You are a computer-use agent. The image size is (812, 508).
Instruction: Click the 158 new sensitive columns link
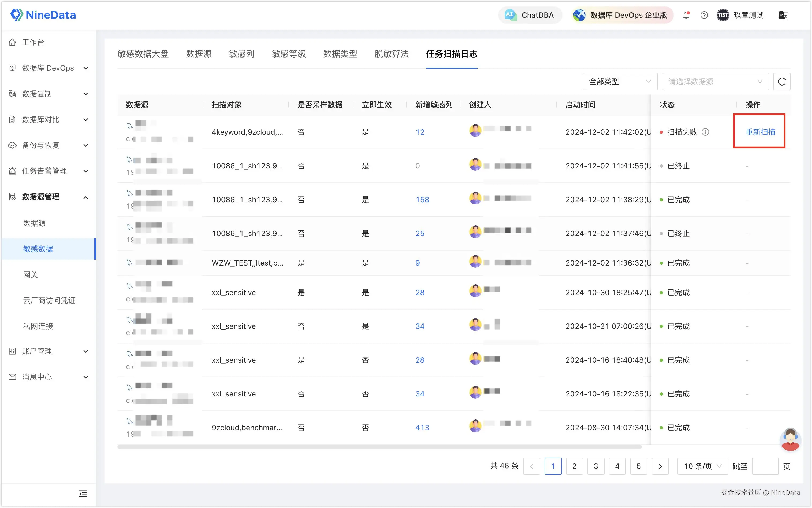[422, 200]
